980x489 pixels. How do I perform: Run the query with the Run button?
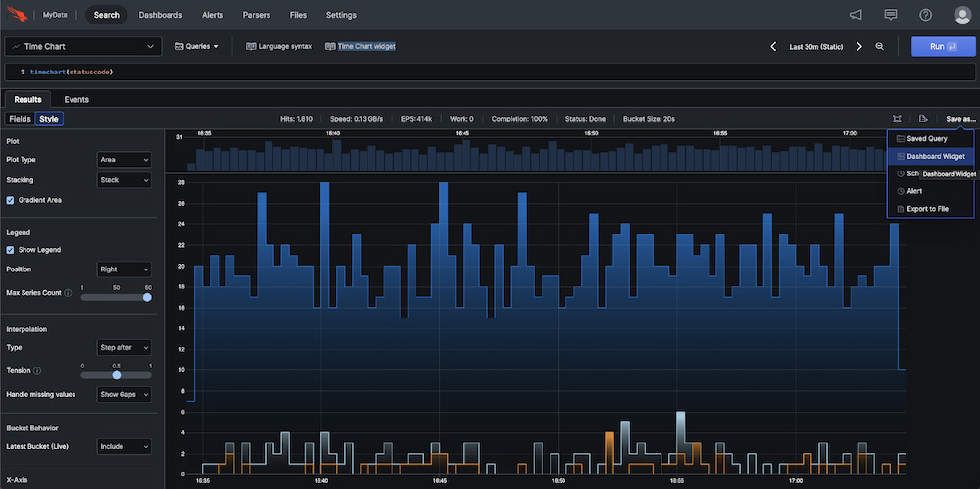pyautogui.click(x=942, y=46)
